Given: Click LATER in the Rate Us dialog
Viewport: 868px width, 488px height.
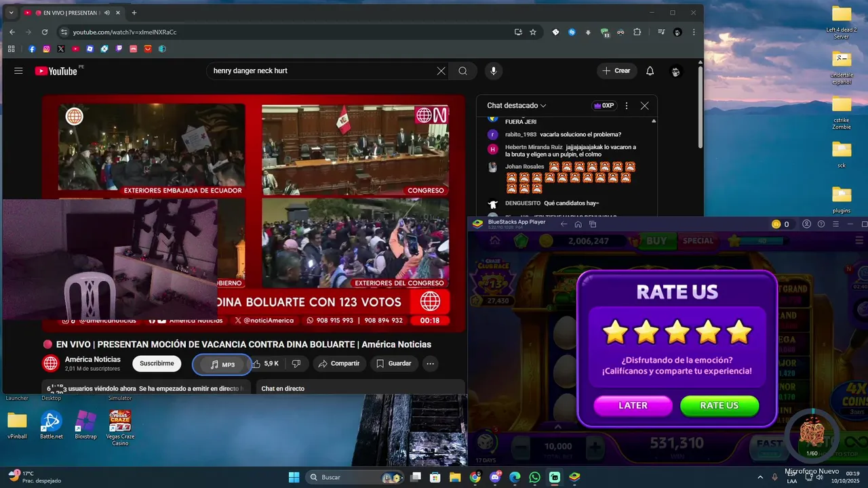Looking at the screenshot, I should (633, 405).
